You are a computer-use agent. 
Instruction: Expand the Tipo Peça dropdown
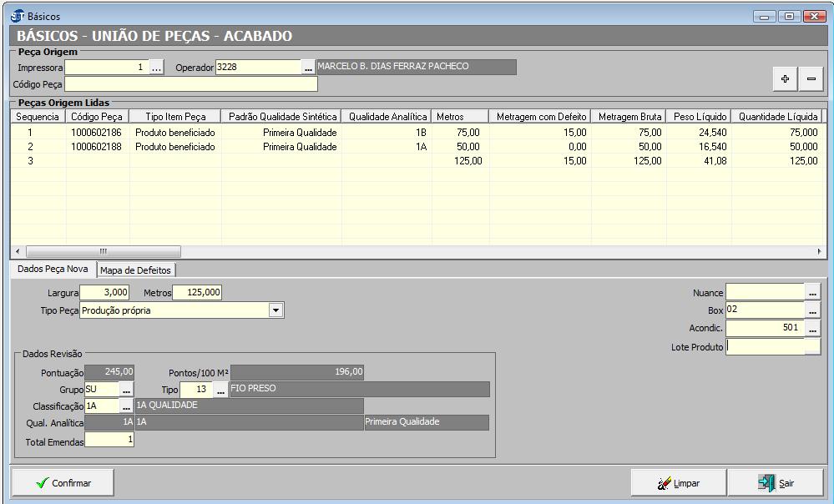[276, 310]
